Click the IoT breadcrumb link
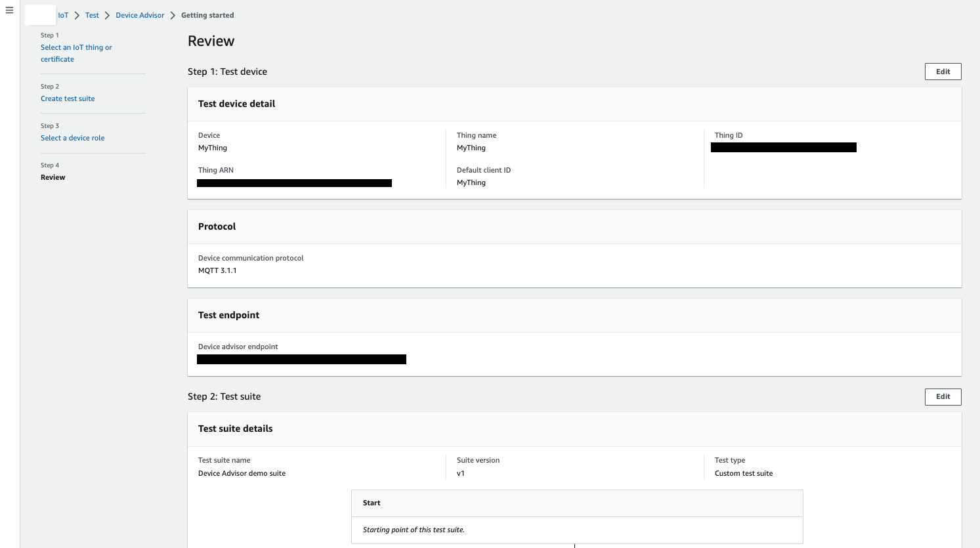980x548 pixels. point(63,15)
